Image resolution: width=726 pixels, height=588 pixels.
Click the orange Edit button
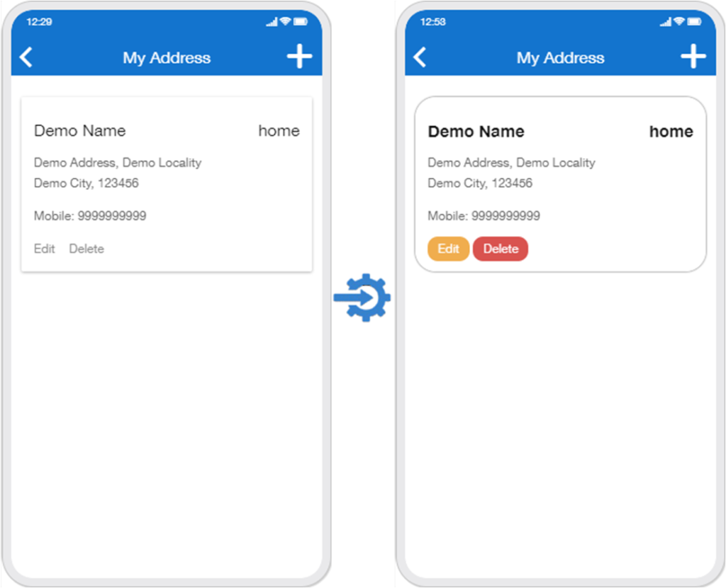(448, 249)
